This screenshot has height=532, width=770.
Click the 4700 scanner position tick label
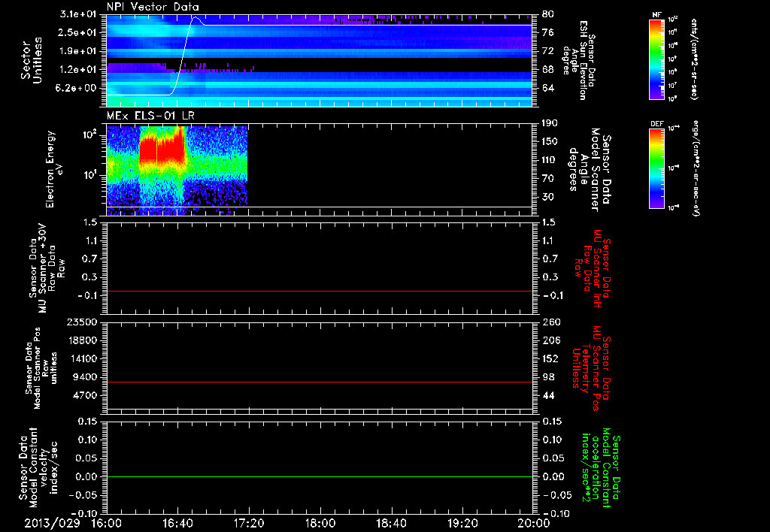(x=85, y=395)
